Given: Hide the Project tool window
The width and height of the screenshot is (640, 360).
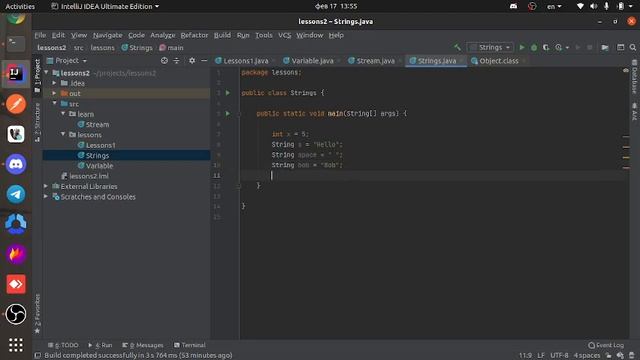Looking at the screenshot, I should click(x=204, y=60).
